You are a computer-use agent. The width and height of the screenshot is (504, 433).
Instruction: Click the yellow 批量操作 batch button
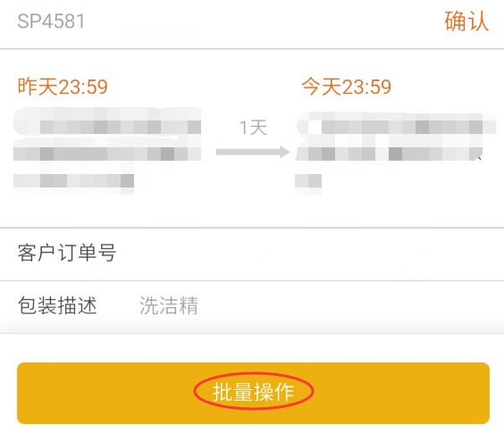[x=253, y=393]
